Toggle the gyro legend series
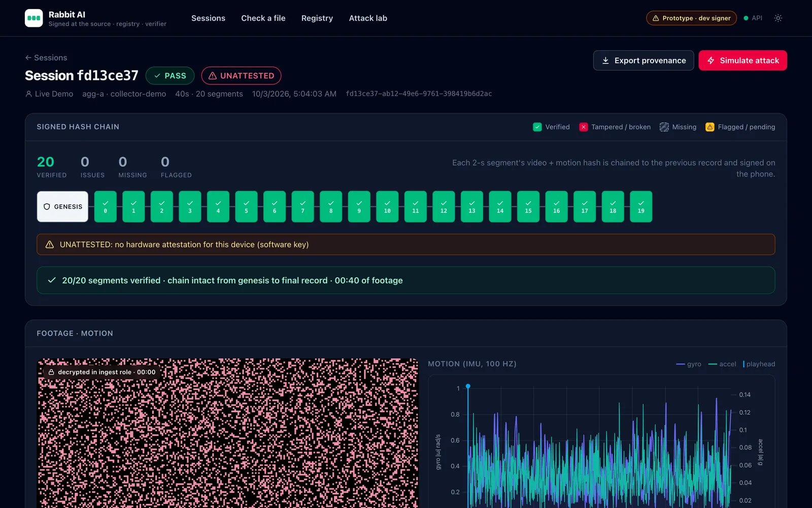The width and height of the screenshot is (812, 508). (x=689, y=364)
